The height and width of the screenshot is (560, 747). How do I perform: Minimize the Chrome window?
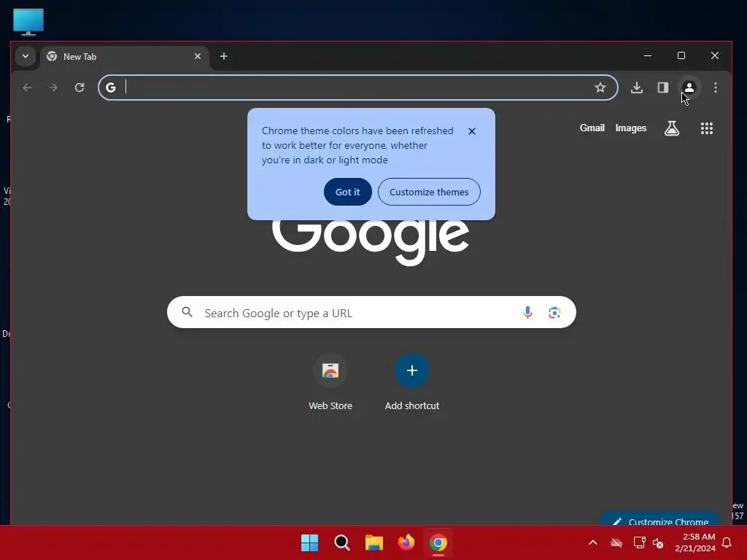[648, 55]
